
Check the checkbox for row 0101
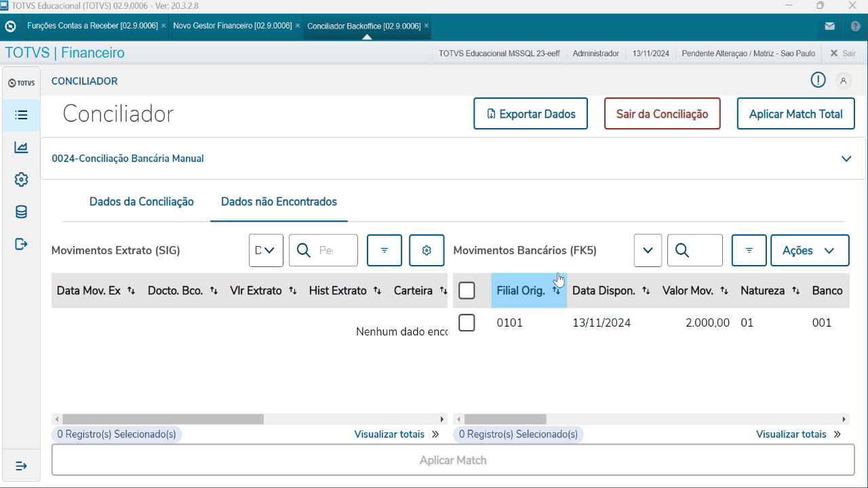[x=467, y=323]
